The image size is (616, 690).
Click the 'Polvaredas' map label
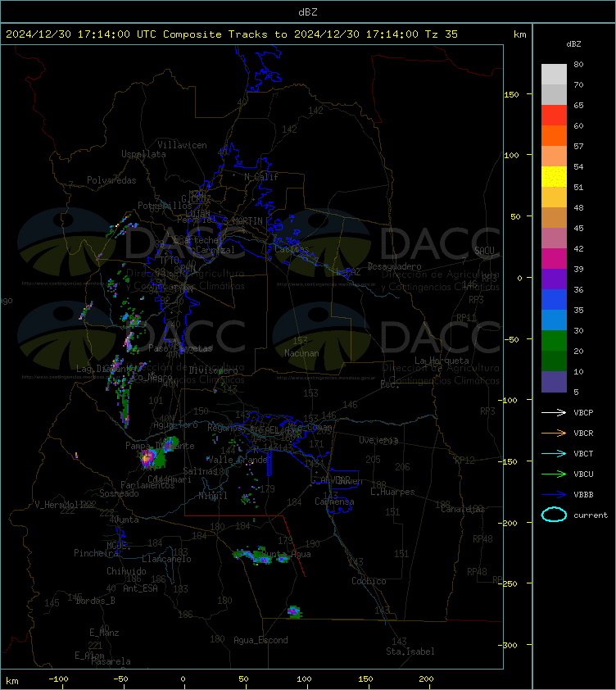[111, 180]
